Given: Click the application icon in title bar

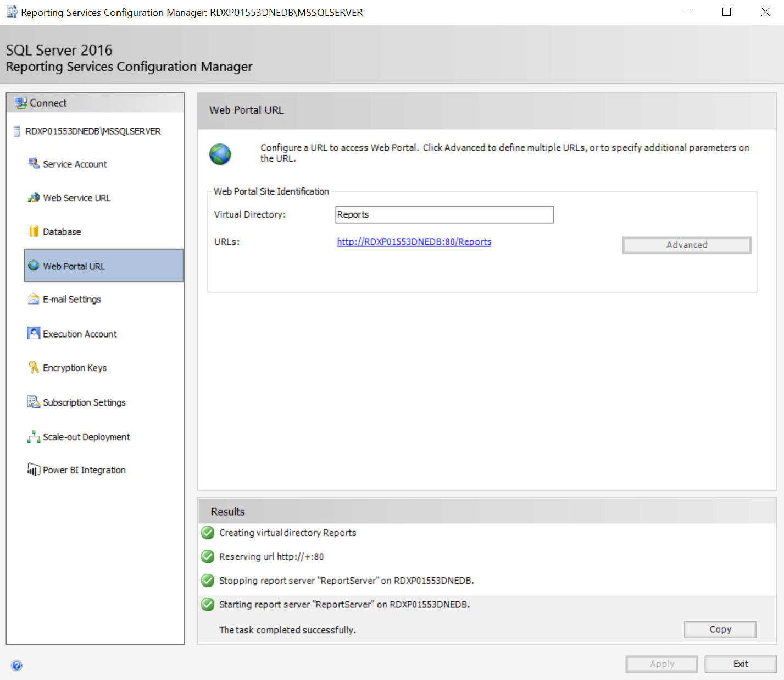Looking at the screenshot, I should click(x=12, y=12).
